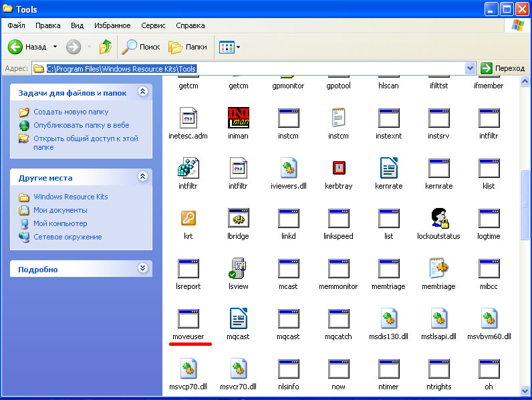Select the kerbtray file icon

coord(338,168)
